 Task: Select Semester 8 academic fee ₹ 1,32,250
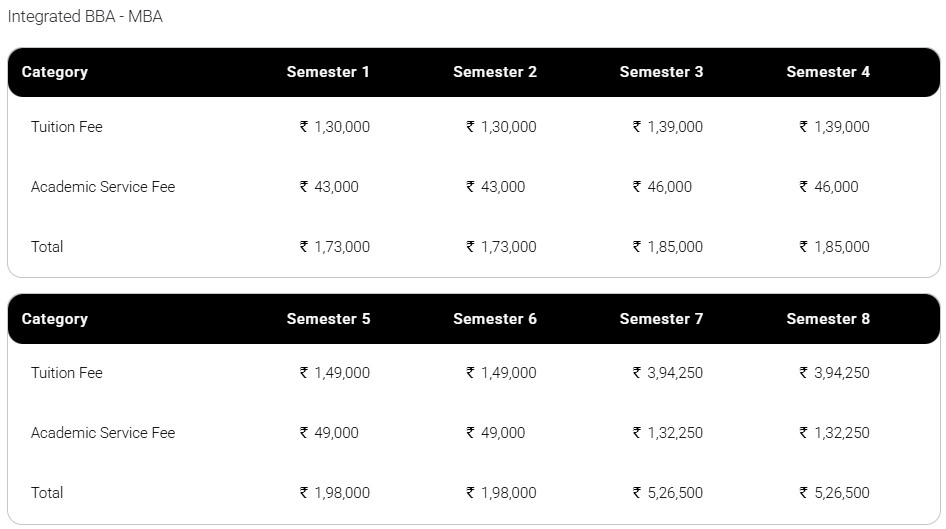(835, 433)
